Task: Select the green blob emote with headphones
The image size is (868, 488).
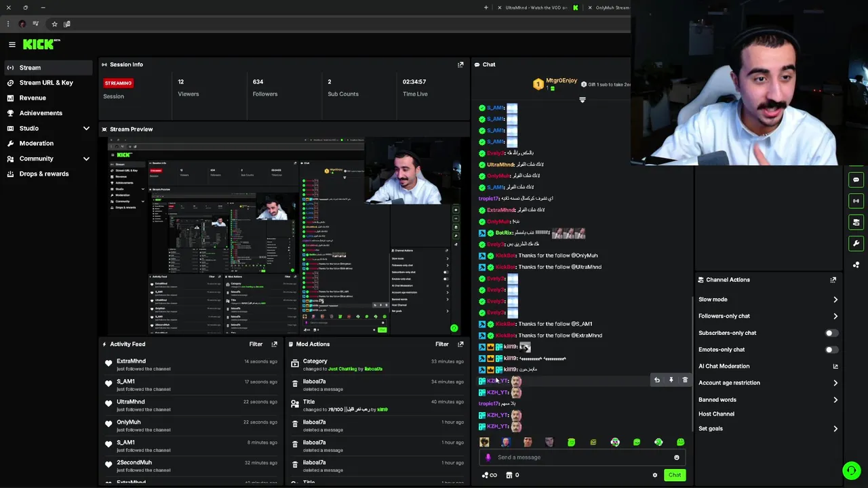Action: (x=658, y=442)
